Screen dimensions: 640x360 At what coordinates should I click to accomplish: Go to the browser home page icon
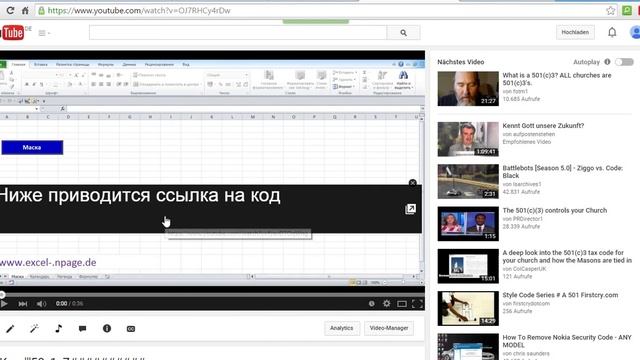click(25, 11)
